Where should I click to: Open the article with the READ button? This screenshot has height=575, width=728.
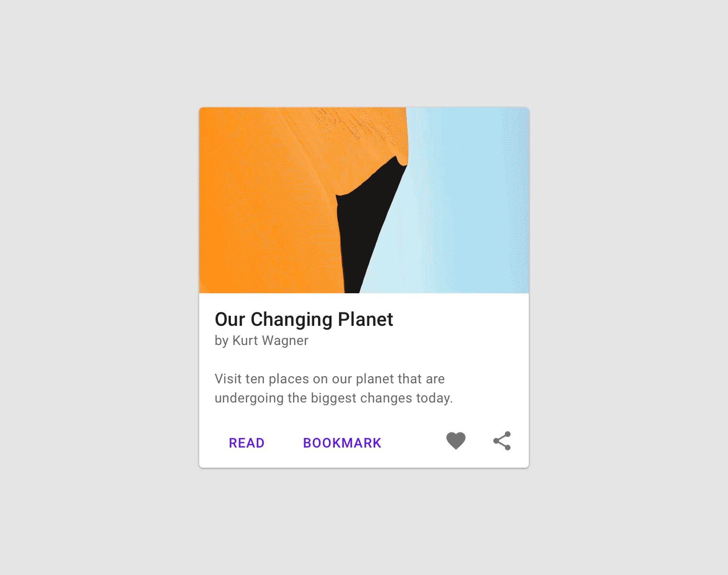tap(247, 443)
